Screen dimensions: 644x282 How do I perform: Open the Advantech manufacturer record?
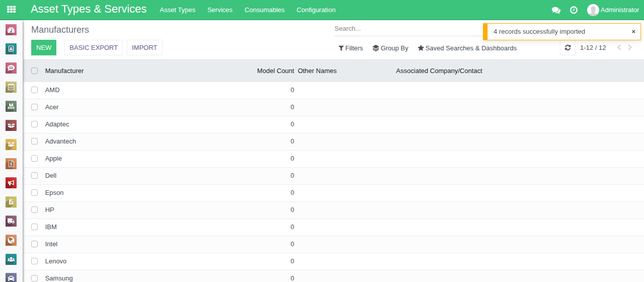(61, 142)
